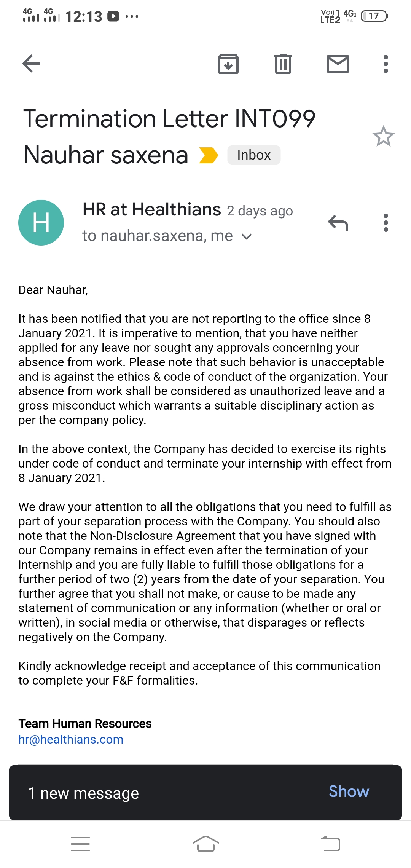
Task: Star the Termination Letter email
Action: click(383, 136)
